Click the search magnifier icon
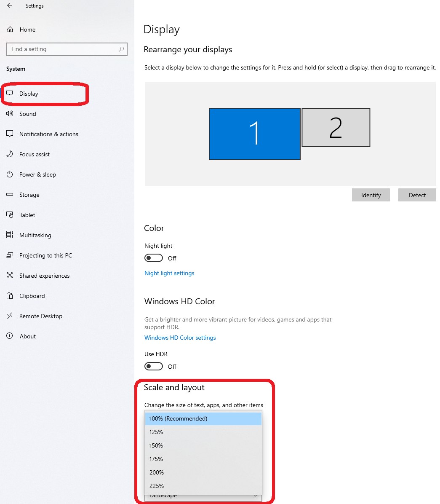The height and width of the screenshot is (504, 440). (121, 49)
